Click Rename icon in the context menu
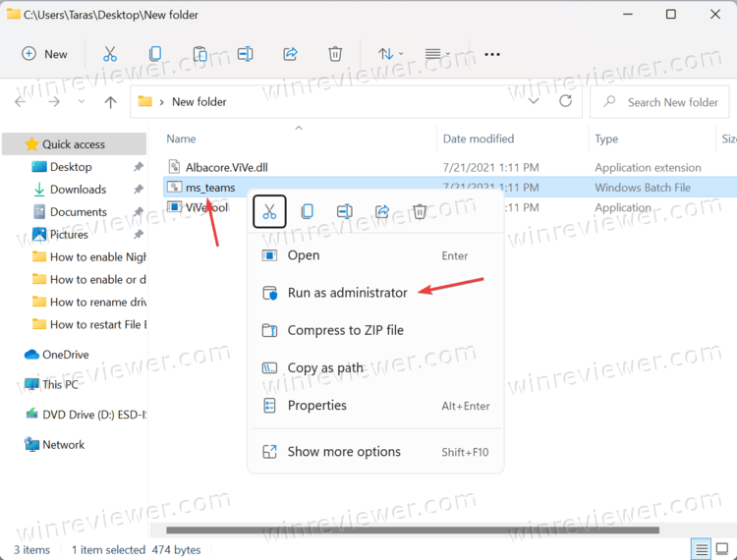This screenshot has height=560, width=737. coord(345,211)
